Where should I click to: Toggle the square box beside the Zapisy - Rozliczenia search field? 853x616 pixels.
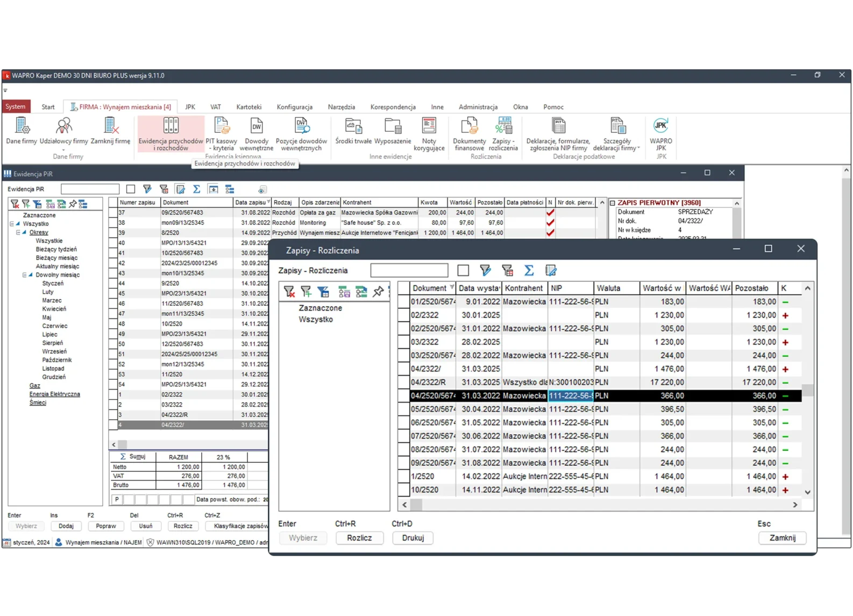coord(463,271)
